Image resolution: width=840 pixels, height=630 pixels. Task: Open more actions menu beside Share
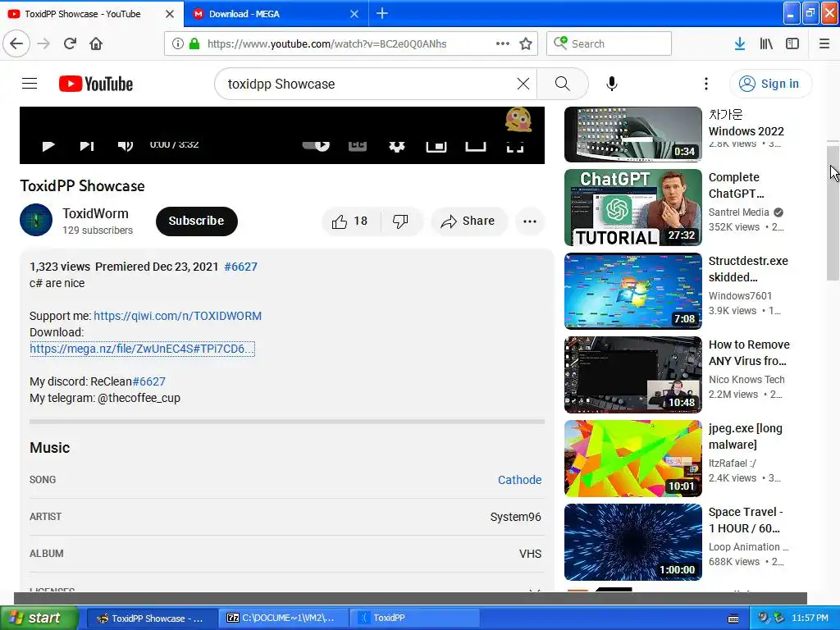530,221
